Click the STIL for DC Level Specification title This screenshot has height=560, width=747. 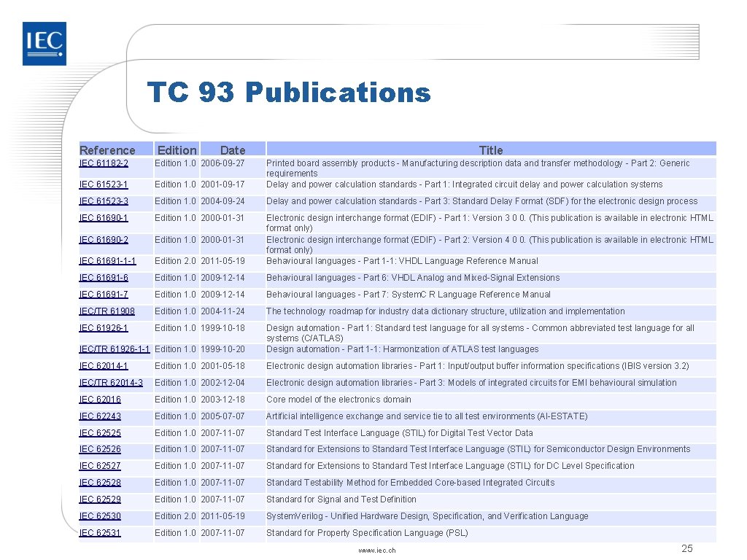450,466
